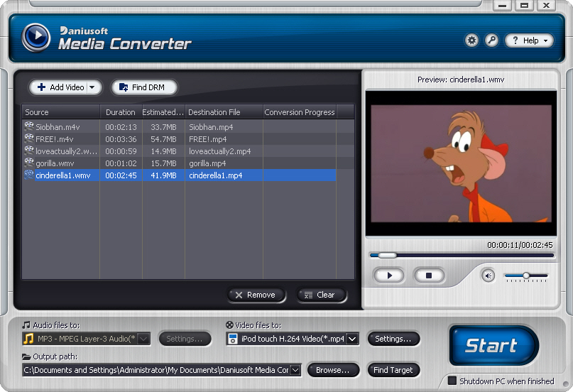Click the Find Target button
The image size is (573, 392).
click(393, 370)
